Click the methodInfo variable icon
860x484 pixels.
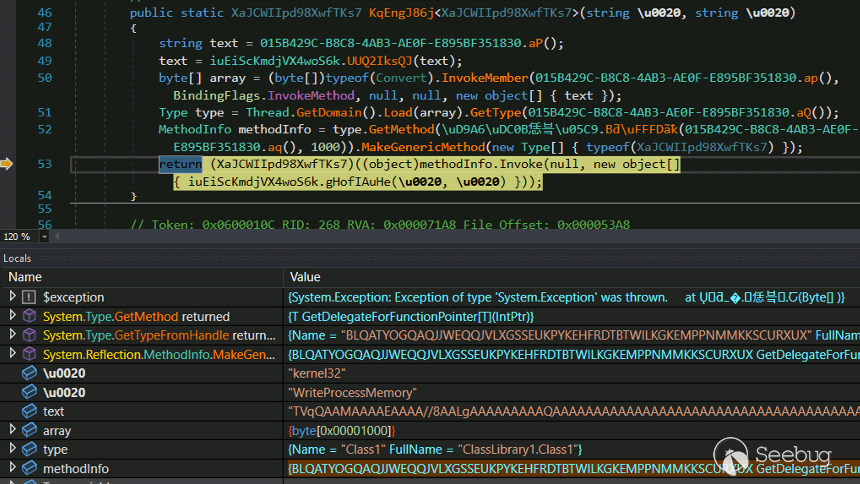pos(29,468)
